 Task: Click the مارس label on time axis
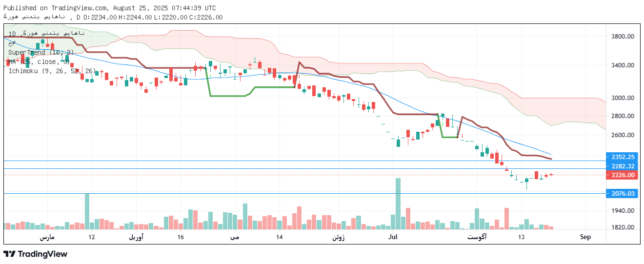coord(47,237)
